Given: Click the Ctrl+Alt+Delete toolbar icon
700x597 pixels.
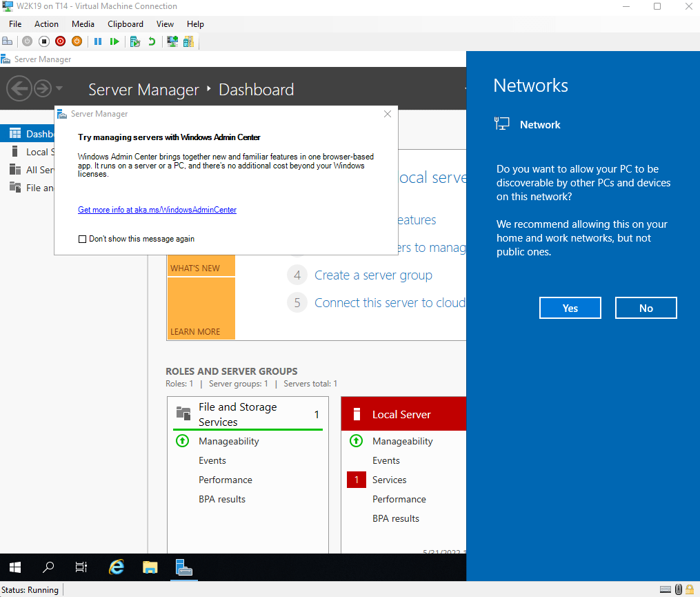Looking at the screenshot, I should click(x=7, y=41).
